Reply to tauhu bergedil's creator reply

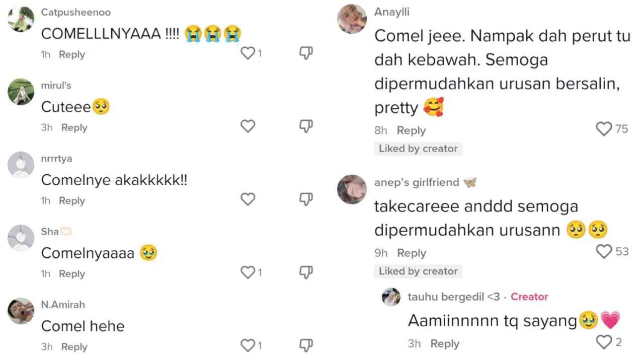[445, 344]
